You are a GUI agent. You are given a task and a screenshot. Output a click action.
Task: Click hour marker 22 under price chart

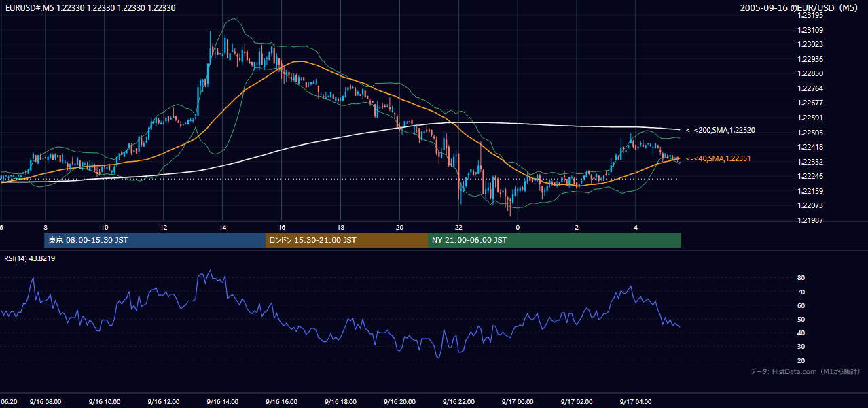pos(459,227)
